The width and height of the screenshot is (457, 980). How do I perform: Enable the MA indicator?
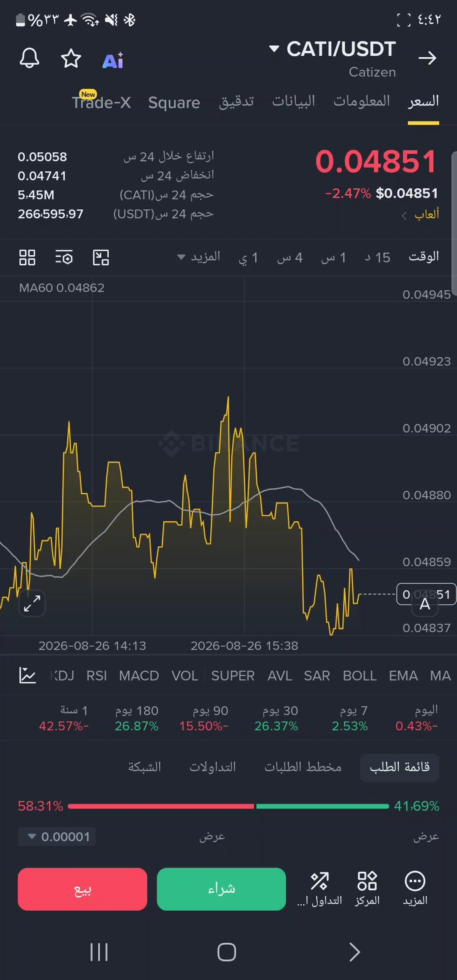pyautogui.click(x=440, y=676)
